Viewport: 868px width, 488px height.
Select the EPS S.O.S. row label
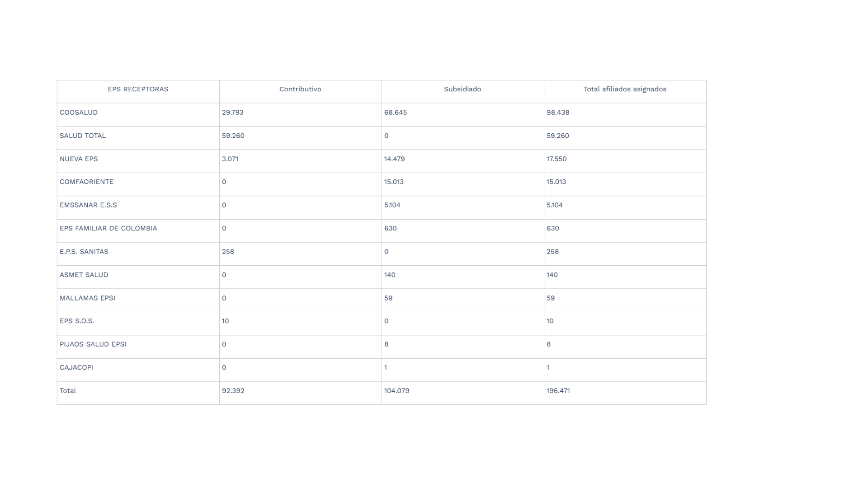[x=77, y=321]
